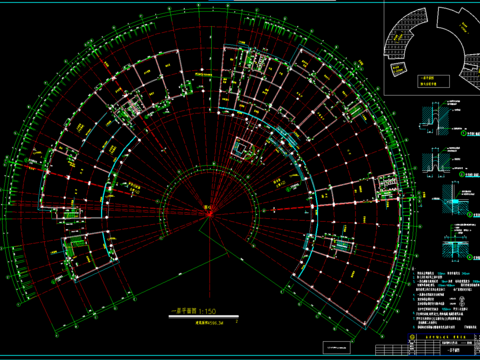The height and width of the screenshot is (360, 480).
Task: Click the yellow-text legend box in key plan
Action: click(x=433, y=81)
